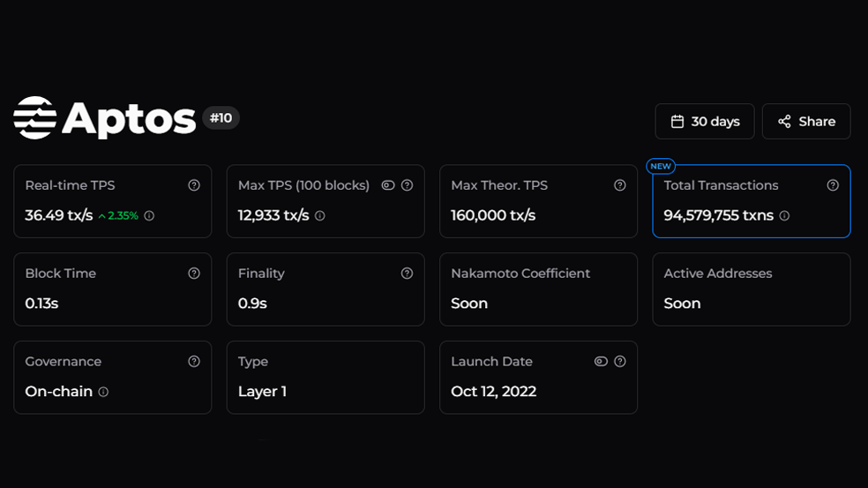Click info icon next to 94,579,755 txns
868x488 pixels.
[784, 216]
